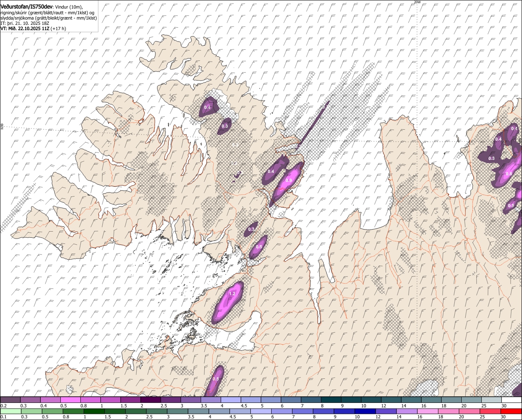This screenshot has width=522, height=420.
Task: Select the rain legend swatch labeled 4
Action: pos(219,411)
